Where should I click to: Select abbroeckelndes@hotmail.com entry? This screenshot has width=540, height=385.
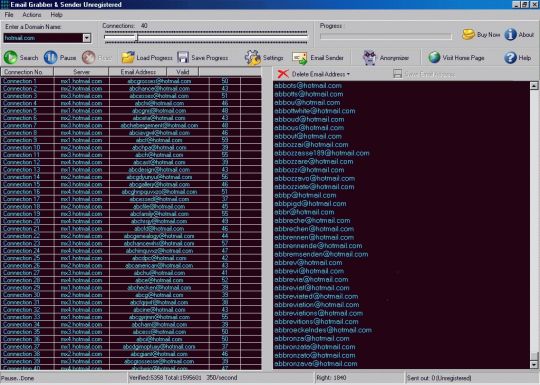[x=323, y=330]
